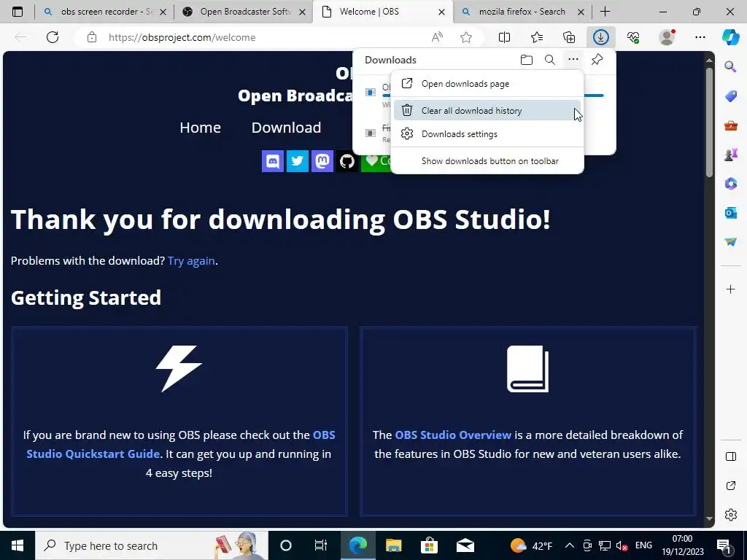Select Show downloads button on toolbar

pyautogui.click(x=487, y=161)
